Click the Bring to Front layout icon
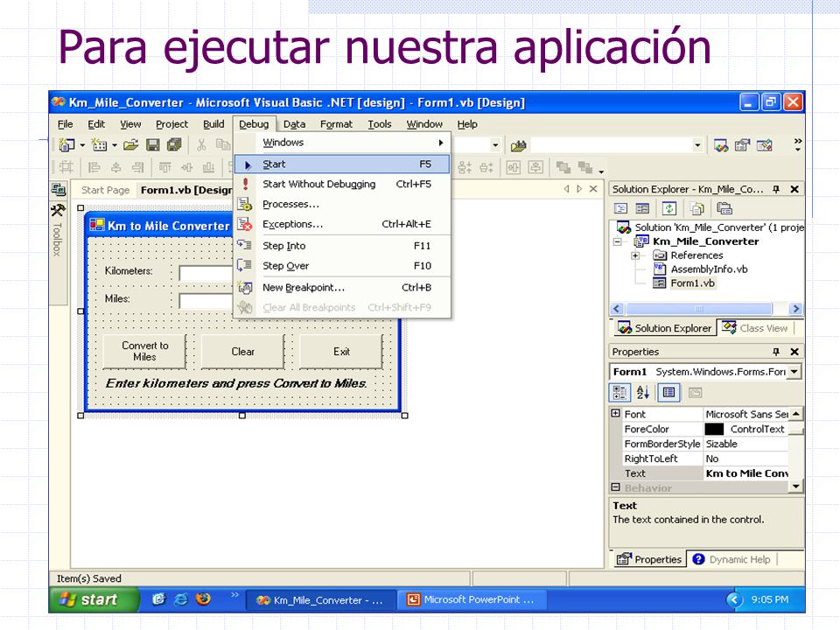Image resolution: width=840 pixels, height=630 pixels. (563, 167)
